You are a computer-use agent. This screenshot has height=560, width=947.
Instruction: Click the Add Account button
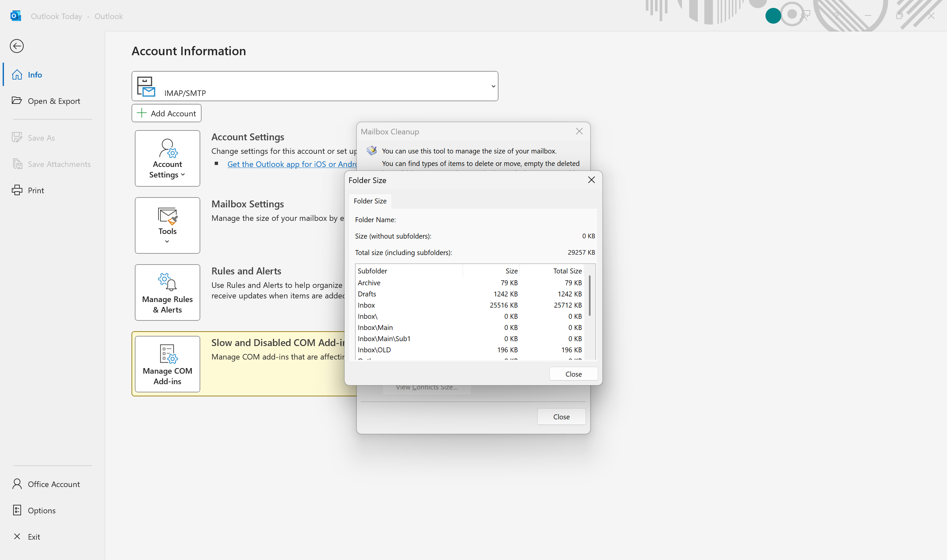pyautogui.click(x=166, y=113)
